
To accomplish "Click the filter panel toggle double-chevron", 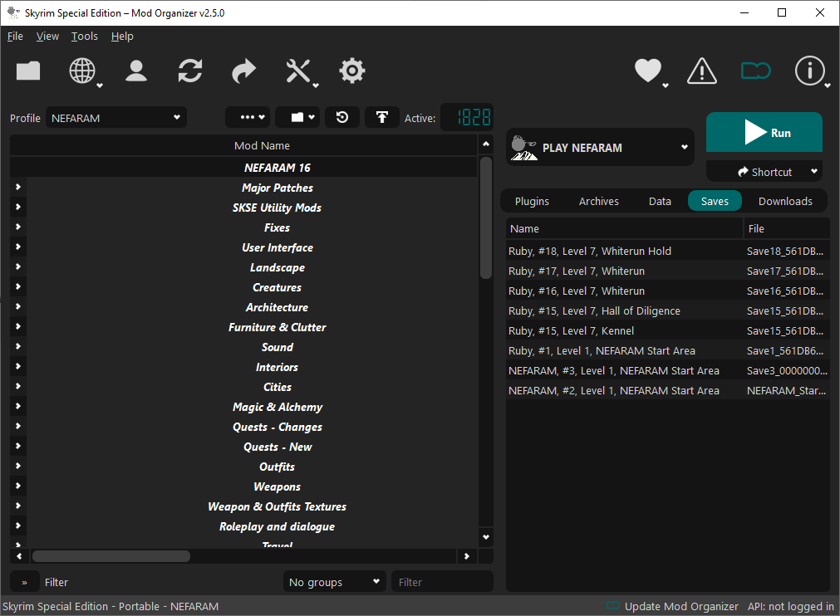I will tap(25, 582).
